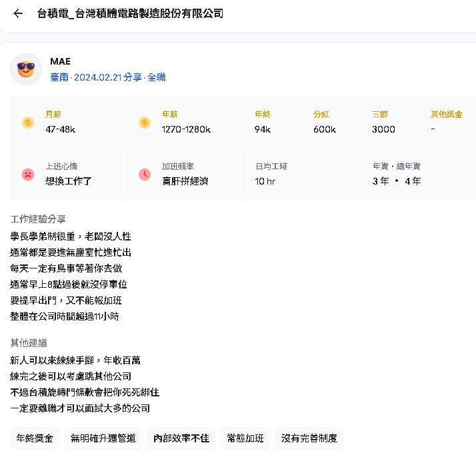Click year-end bonus value 94k
476x455 pixels.
click(263, 129)
